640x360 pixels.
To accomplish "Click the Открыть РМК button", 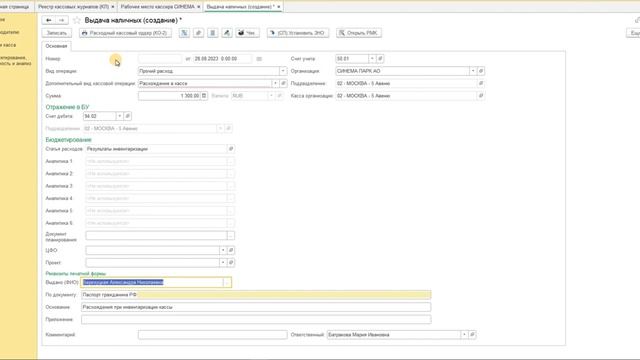I will click(x=359, y=33).
